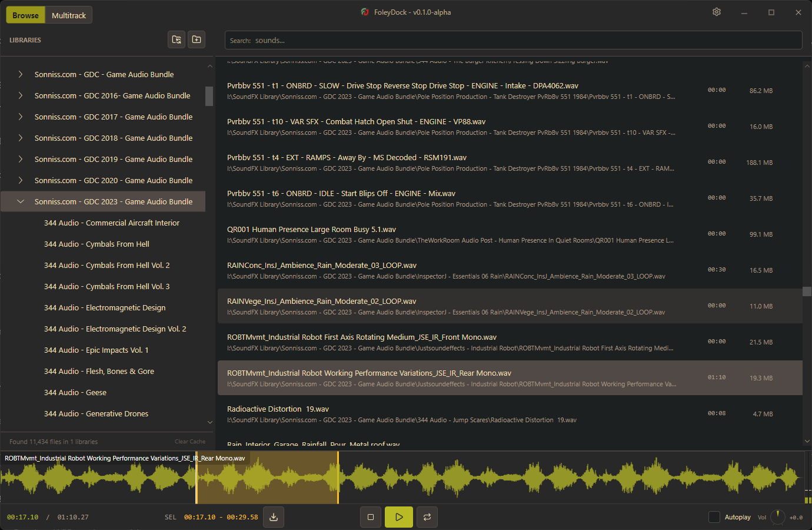This screenshot has height=530, width=812.
Task: Click the 'Found 11,434 files' status text
Action: click(x=54, y=442)
